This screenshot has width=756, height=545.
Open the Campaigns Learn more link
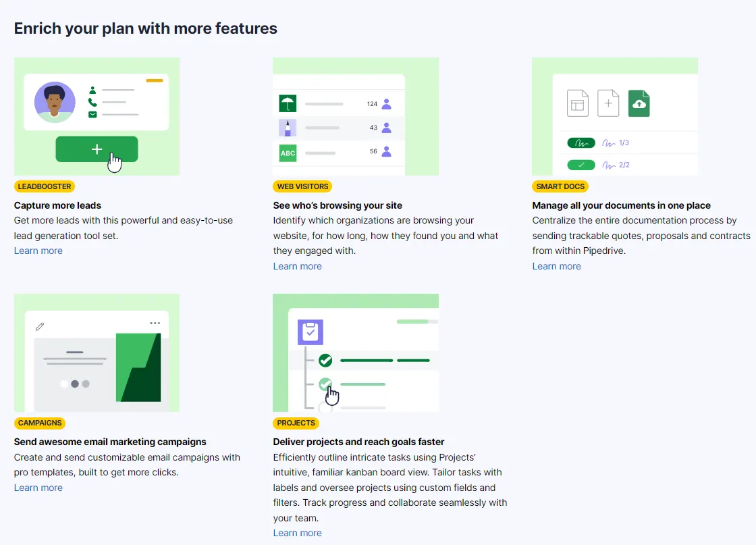(38, 488)
